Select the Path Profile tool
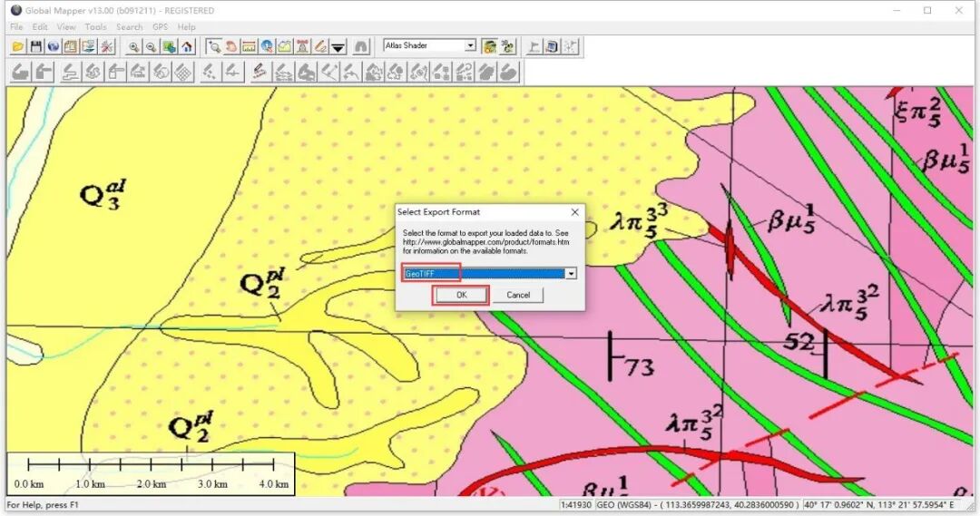Viewport: 980px width, 516px height. pos(285,46)
